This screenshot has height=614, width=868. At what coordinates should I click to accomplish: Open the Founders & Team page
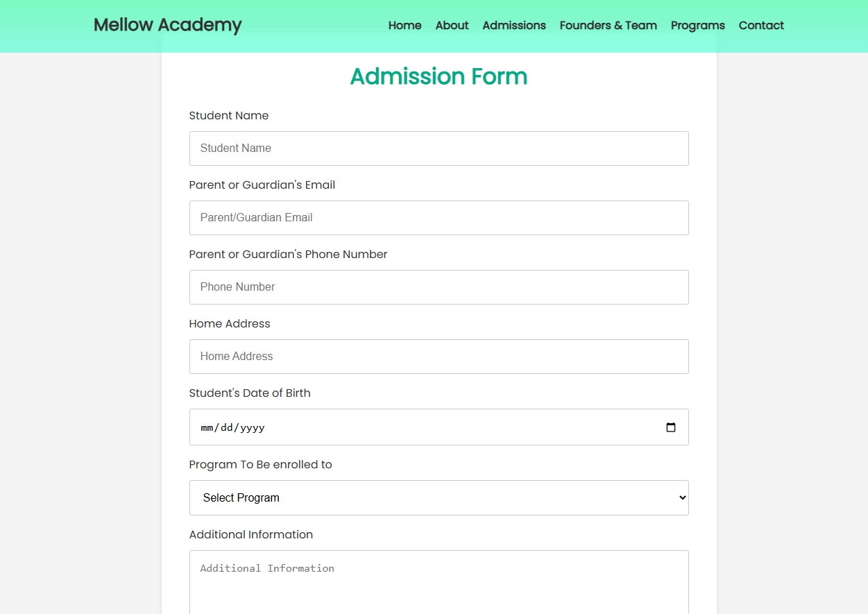608,26
